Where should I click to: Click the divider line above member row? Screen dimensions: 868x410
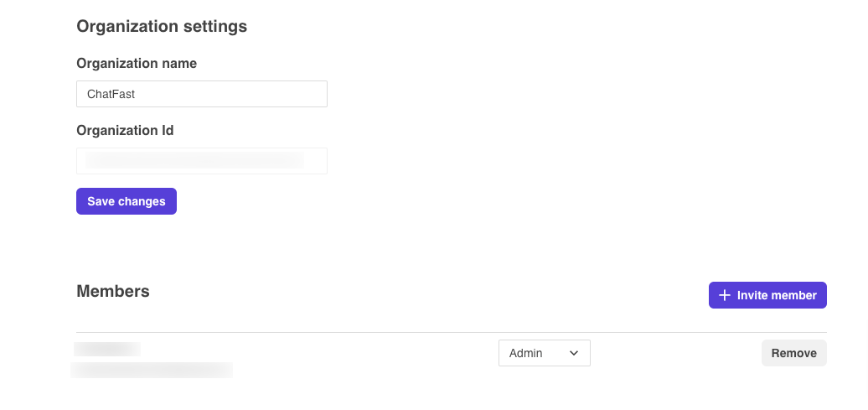(451, 332)
